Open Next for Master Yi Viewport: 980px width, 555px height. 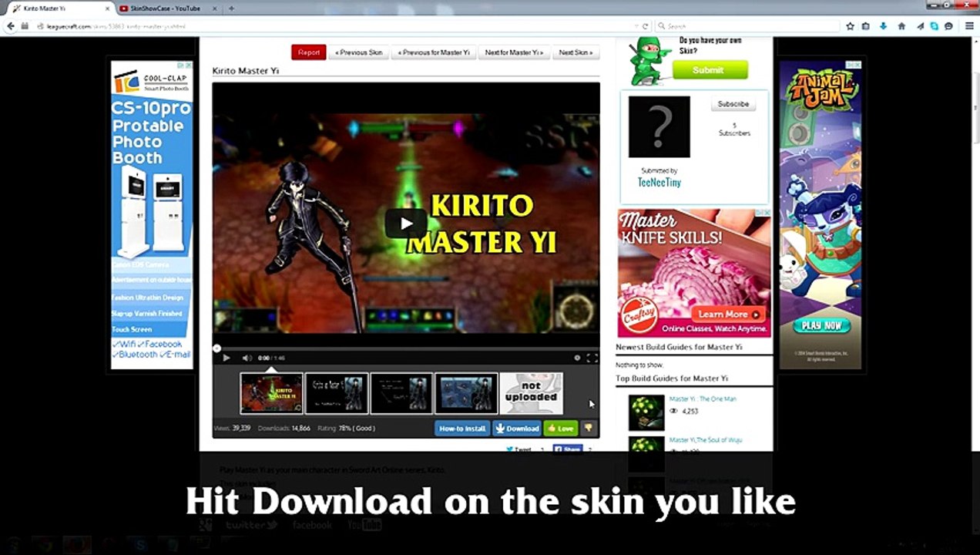point(514,52)
